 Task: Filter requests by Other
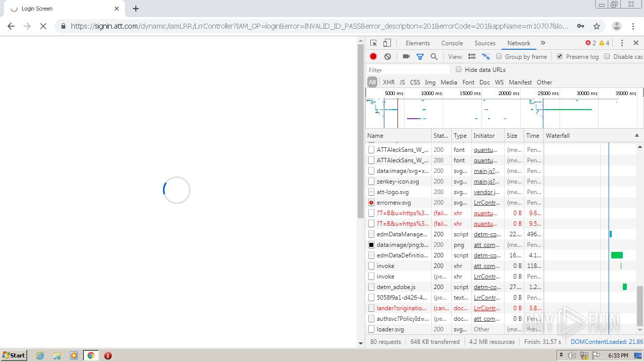pyautogui.click(x=544, y=82)
